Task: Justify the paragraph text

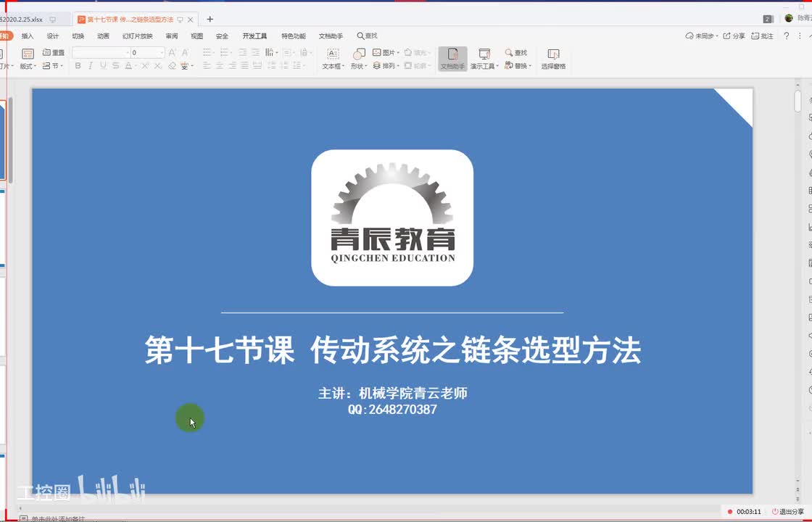Action: point(245,66)
